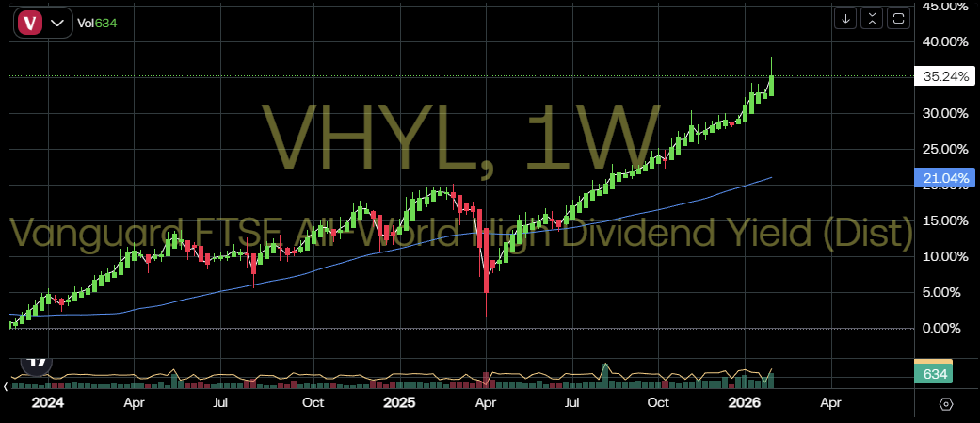Maximize the chart with the fullscreen icon
Screen dimensions: 980x423
[x=898, y=18]
